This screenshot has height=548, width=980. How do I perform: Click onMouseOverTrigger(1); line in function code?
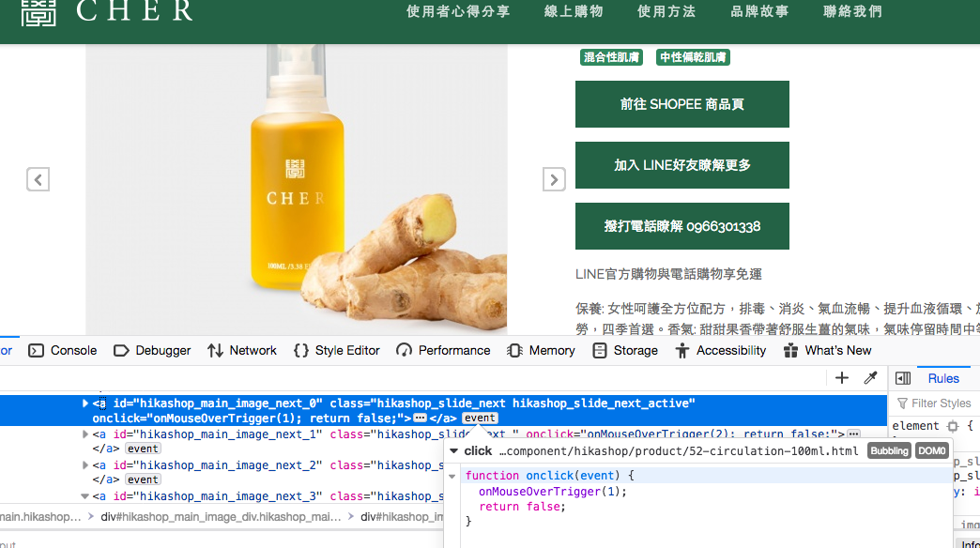pos(553,492)
